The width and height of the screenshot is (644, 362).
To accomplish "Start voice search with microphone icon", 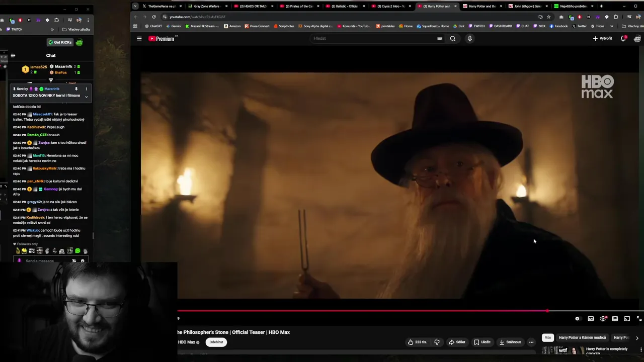I will [x=470, y=38].
